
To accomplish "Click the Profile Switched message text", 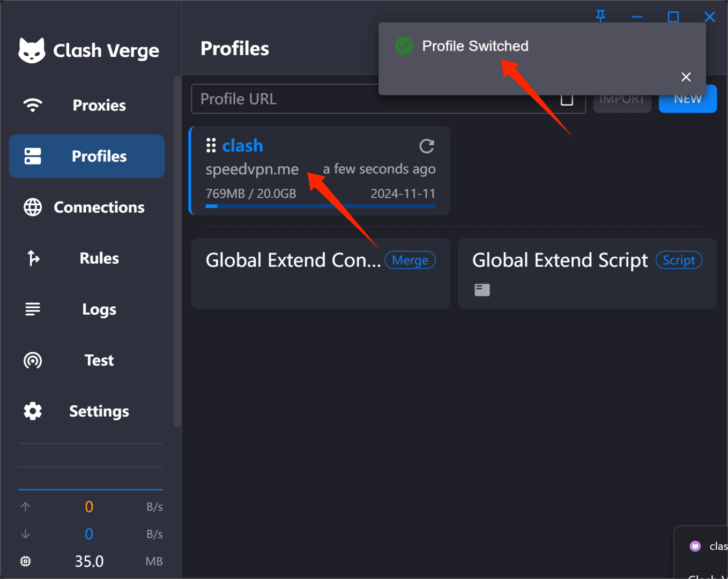I will [475, 46].
